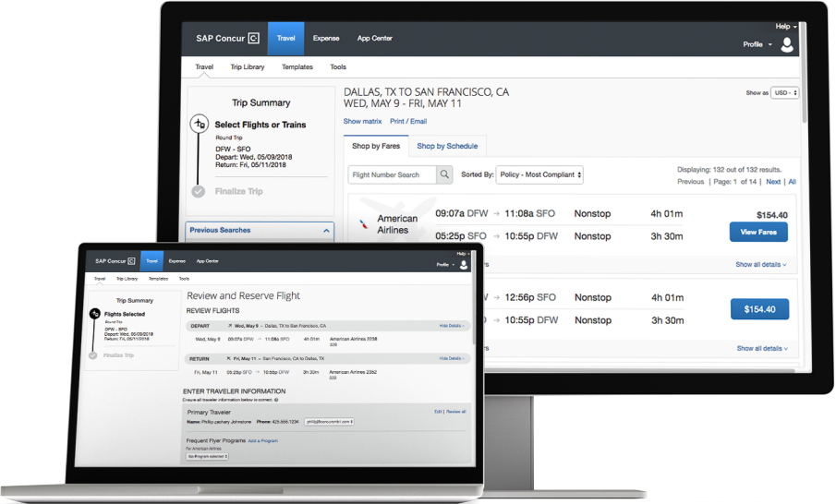The image size is (836, 504).
Task: Click the Finalize Trip checkmark icon on laptop
Action: (92, 355)
